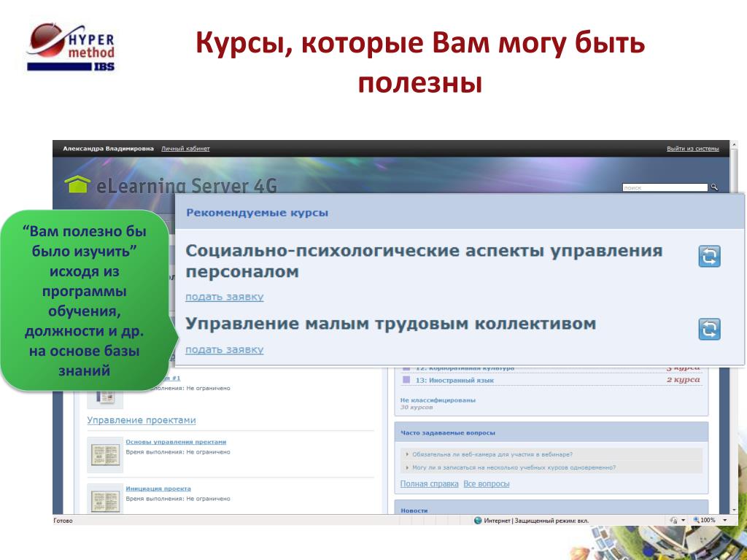
Task: Click Готово status bar text
Action: (63, 521)
